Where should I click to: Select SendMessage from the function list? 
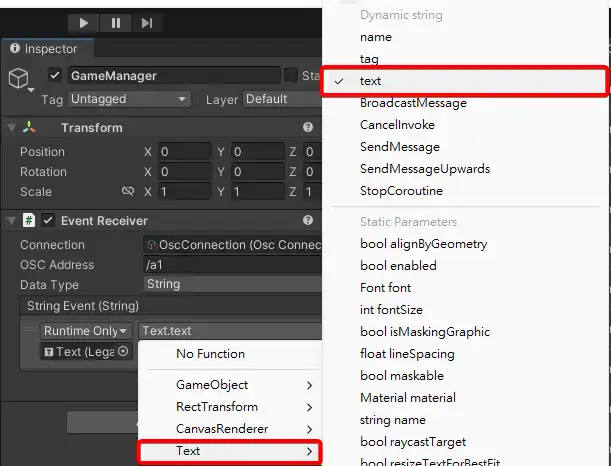[x=399, y=147]
